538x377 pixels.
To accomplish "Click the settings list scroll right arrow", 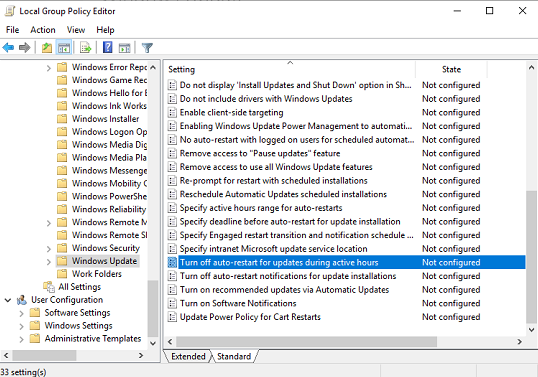I will click(x=519, y=341).
